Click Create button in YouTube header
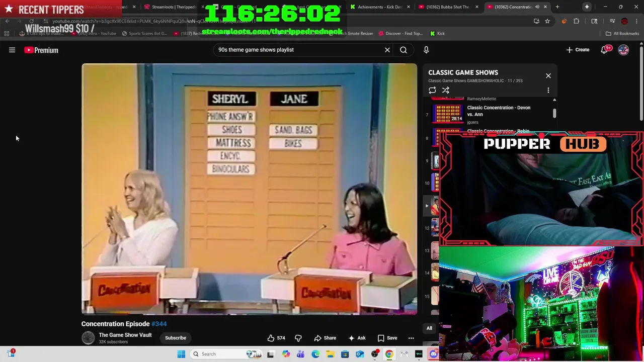 tap(578, 50)
